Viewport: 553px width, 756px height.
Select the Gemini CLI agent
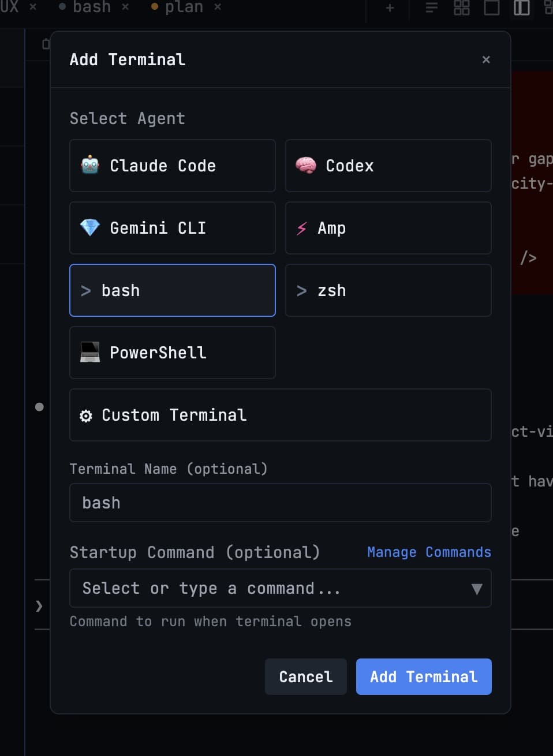tap(172, 228)
